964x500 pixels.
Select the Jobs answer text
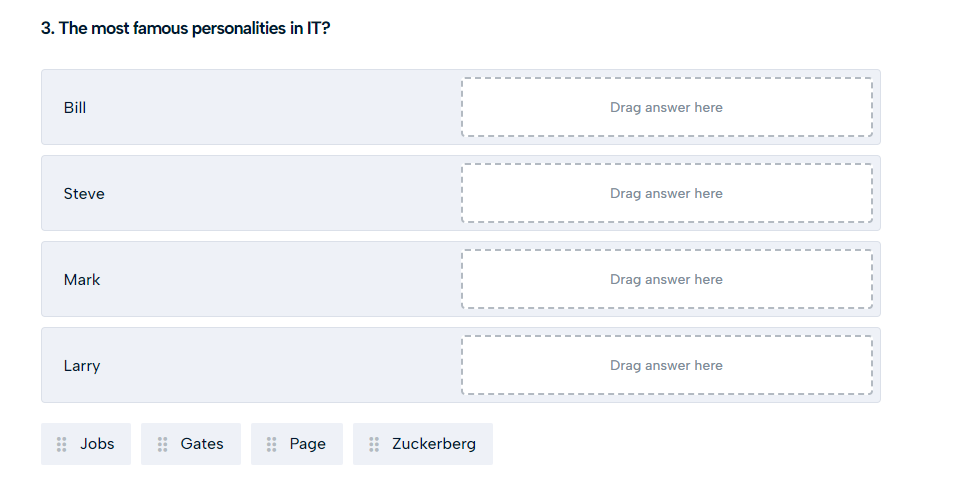[x=97, y=444]
